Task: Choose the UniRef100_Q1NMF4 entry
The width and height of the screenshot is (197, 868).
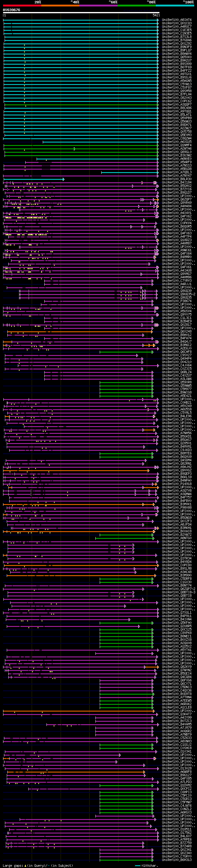Action: [x=176, y=145]
